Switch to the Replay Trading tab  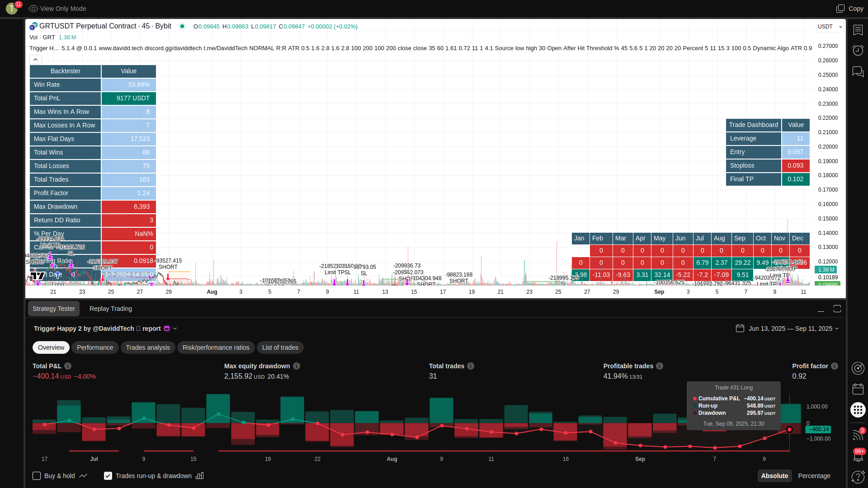click(111, 309)
